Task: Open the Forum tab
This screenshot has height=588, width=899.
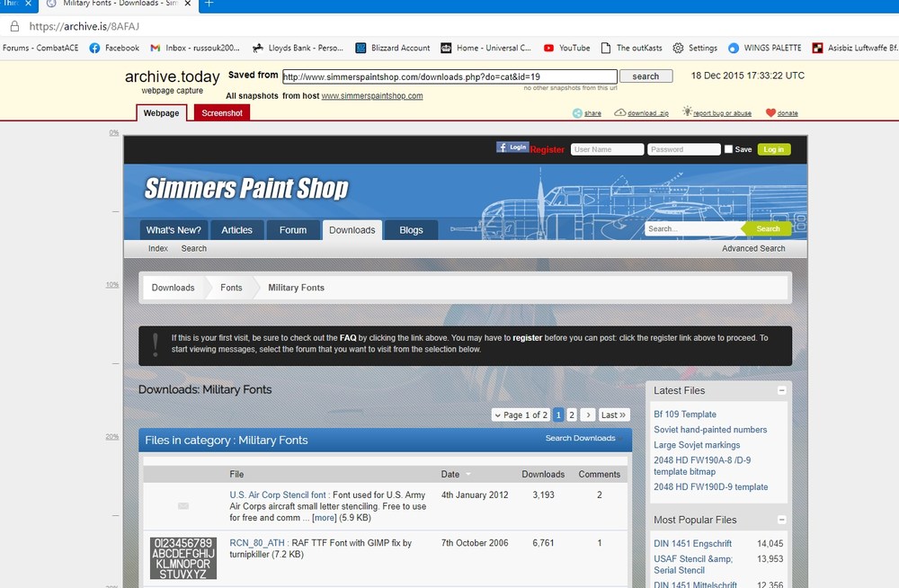Action: point(293,230)
